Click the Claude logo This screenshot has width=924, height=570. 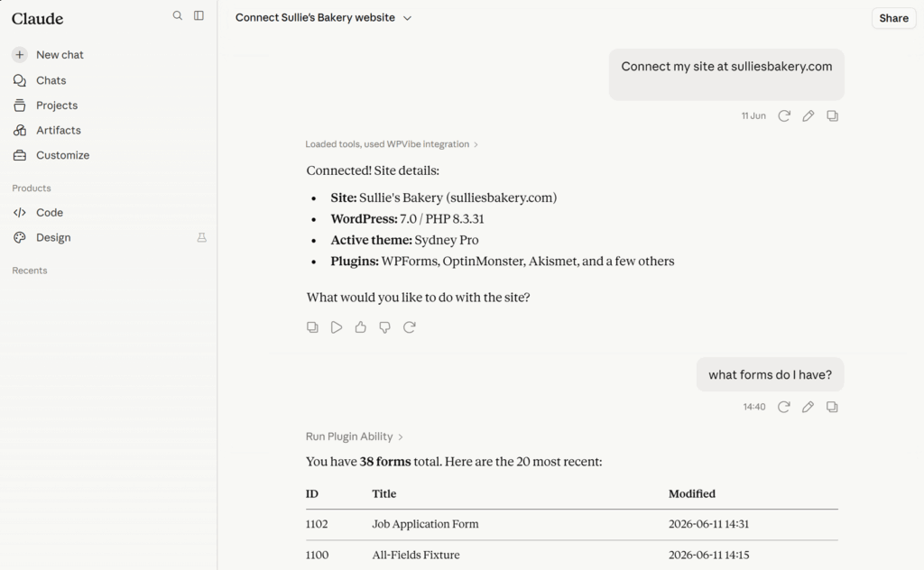pos(37,19)
